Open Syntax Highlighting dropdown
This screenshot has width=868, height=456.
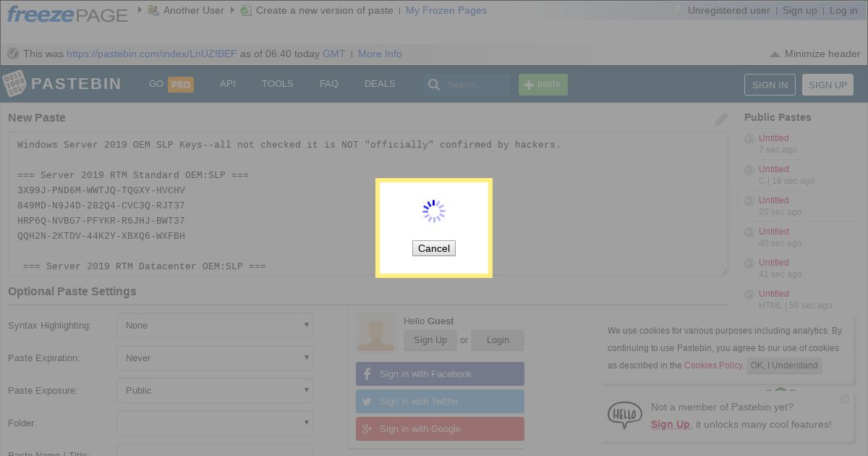215,326
